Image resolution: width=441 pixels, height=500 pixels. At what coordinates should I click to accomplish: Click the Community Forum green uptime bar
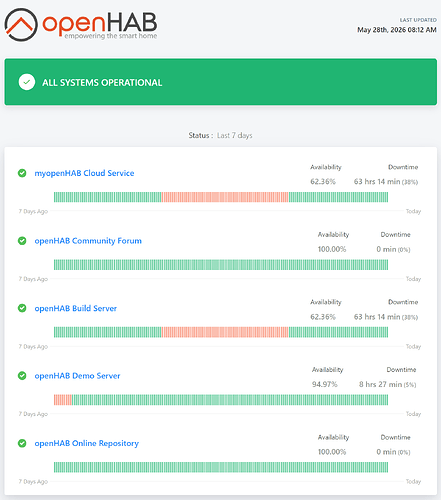coord(221,265)
